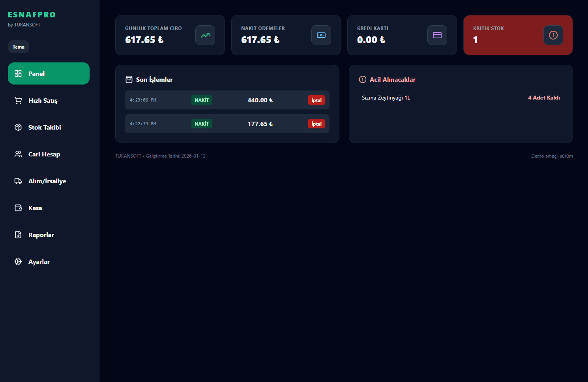Switch to the Raporlar section
Screen dimensions: 588x382
point(41,235)
